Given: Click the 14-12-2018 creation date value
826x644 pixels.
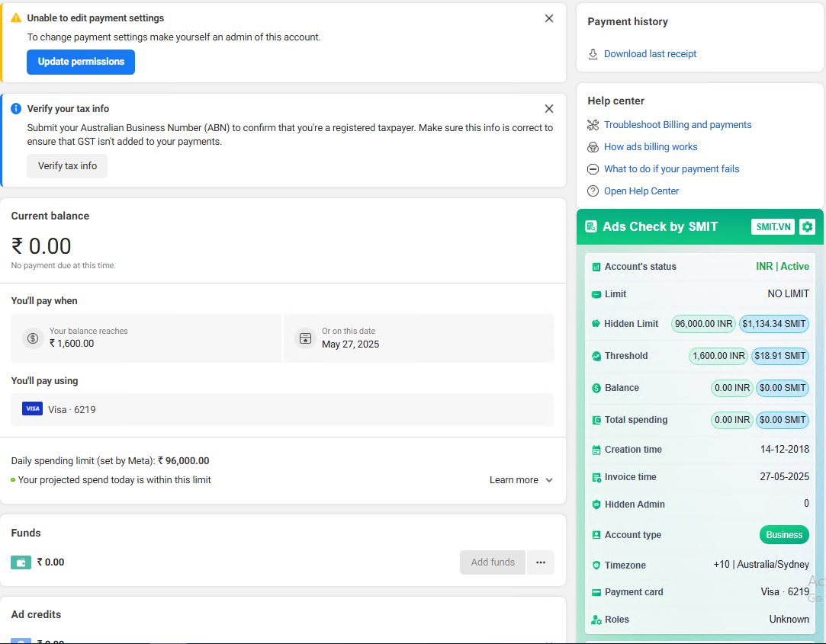Looking at the screenshot, I should click(x=784, y=449).
